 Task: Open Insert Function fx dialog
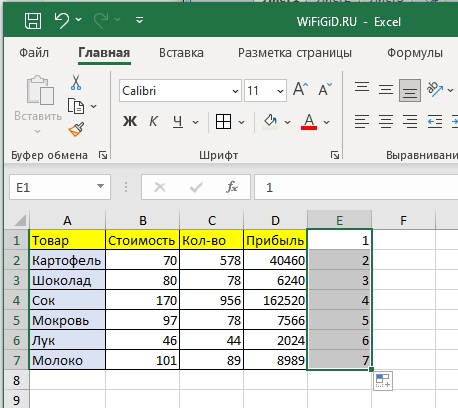click(x=231, y=187)
